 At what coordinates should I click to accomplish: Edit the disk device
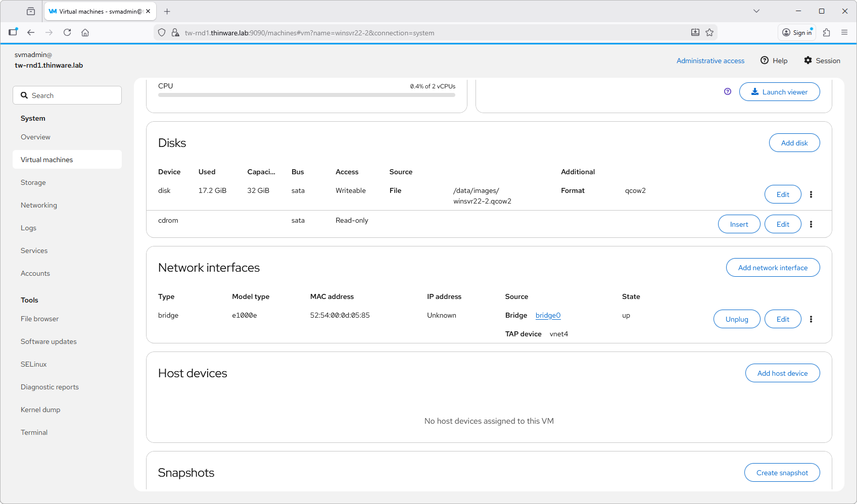pos(783,194)
